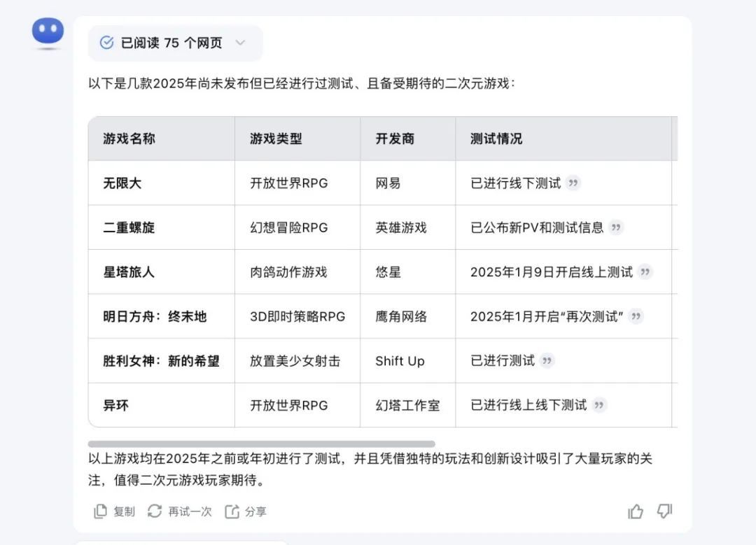Click the table's horizontal scrollbar
This screenshot has height=545, width=756.
tap(261, 444)
